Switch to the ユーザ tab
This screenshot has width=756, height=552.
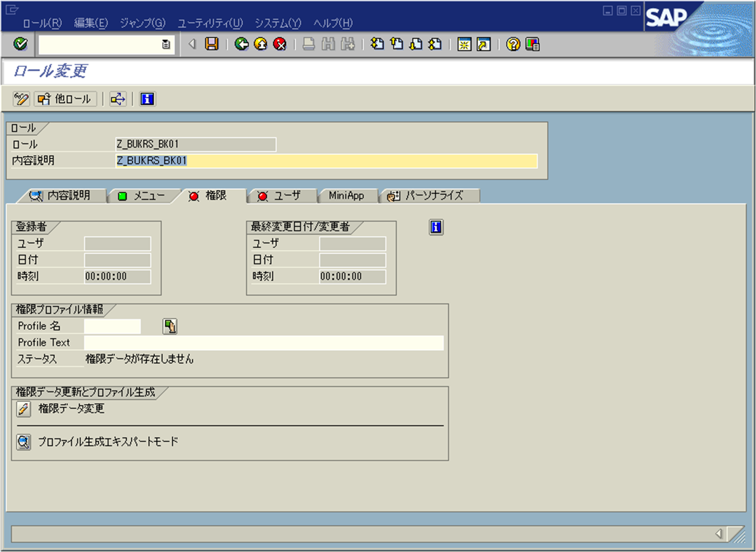281,196
